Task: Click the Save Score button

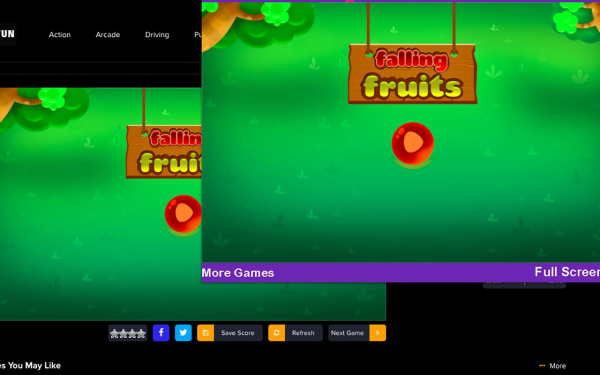Action: click(237, 333)
